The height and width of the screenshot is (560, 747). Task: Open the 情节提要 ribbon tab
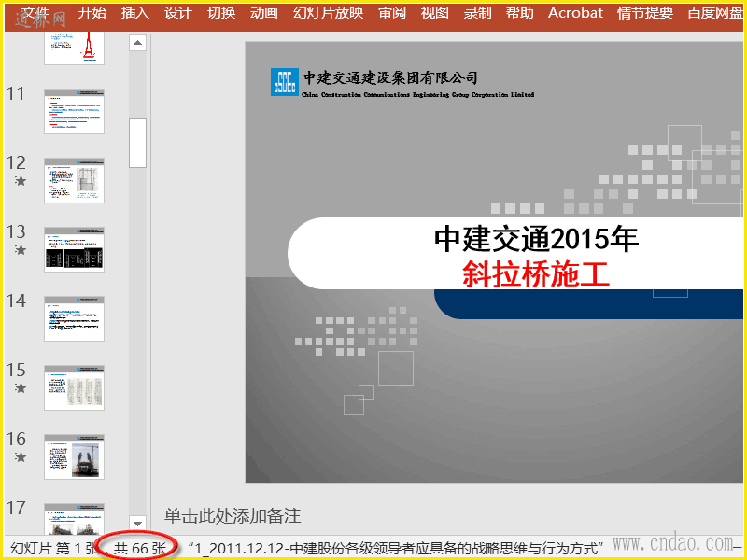(x=645, y=13)
